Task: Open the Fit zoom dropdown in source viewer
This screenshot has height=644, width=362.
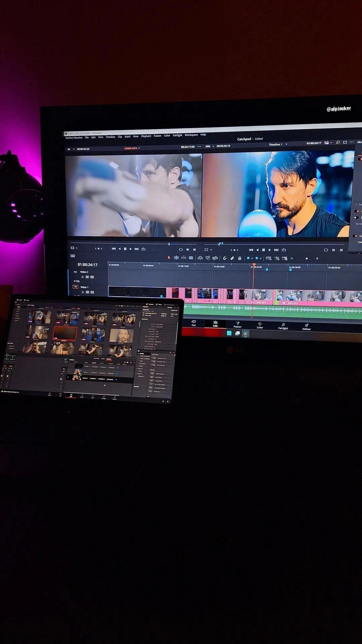Action: pyautogui.click(x=71, y=149)
